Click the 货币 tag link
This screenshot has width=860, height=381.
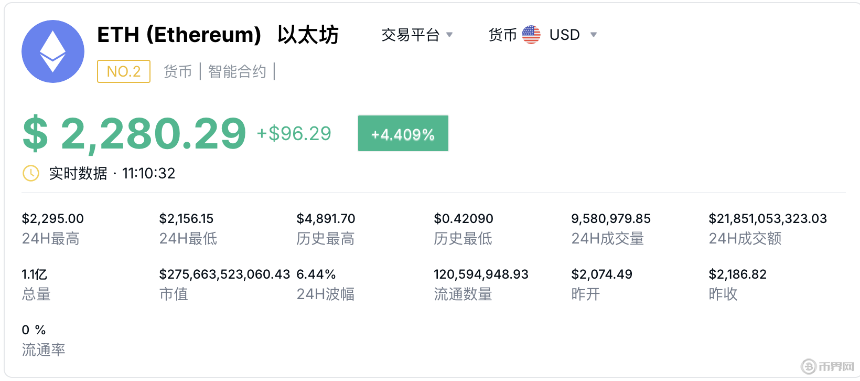[178, 72]
